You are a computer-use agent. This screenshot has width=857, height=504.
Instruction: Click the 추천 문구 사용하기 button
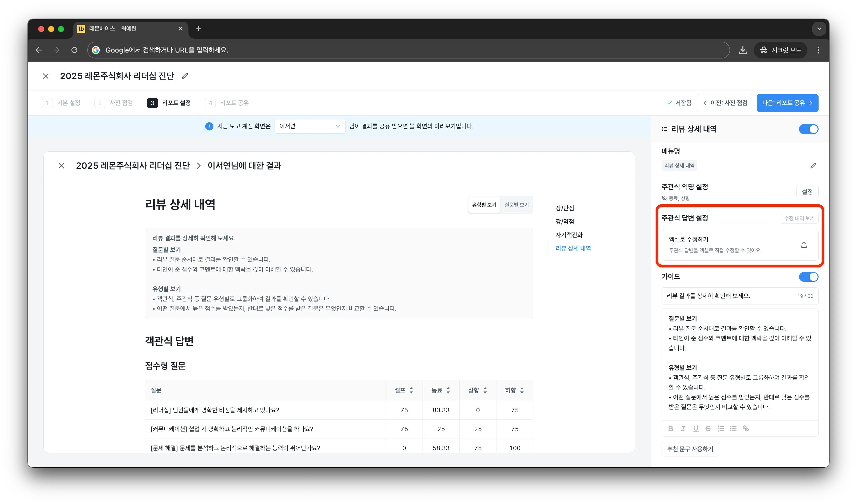[690, 449]
